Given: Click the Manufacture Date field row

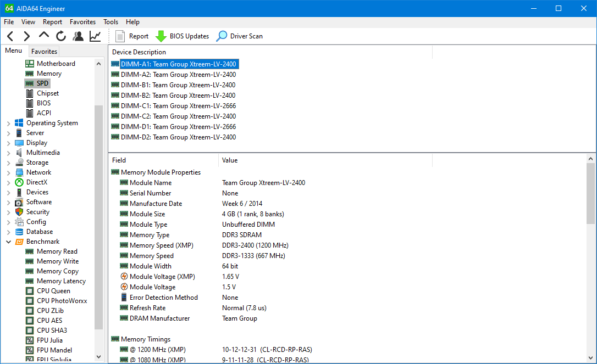Looking at the screenshot, I should 156,204.
